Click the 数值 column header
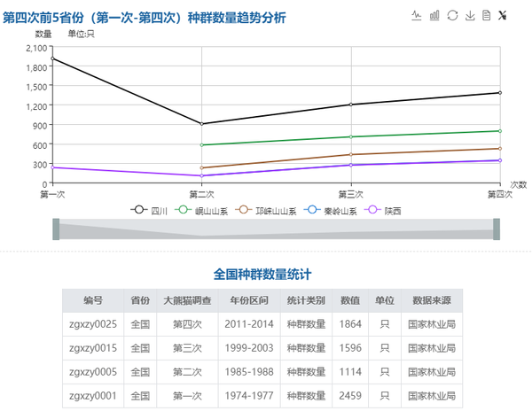This screenshot has height=419, width=532. pos(349,300)
